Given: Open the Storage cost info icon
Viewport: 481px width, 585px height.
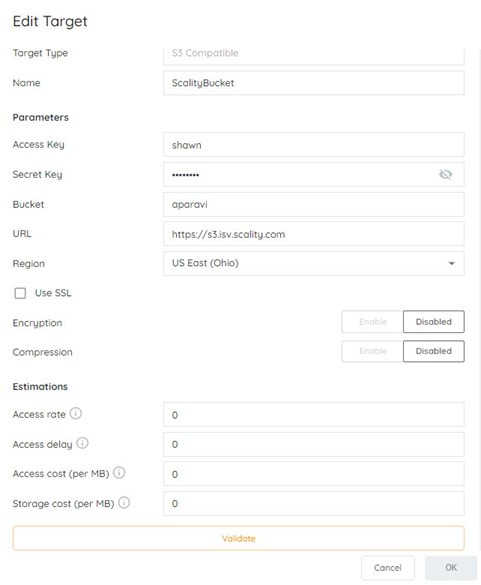Looking at the screenshot, I should [x=124, y=503].
